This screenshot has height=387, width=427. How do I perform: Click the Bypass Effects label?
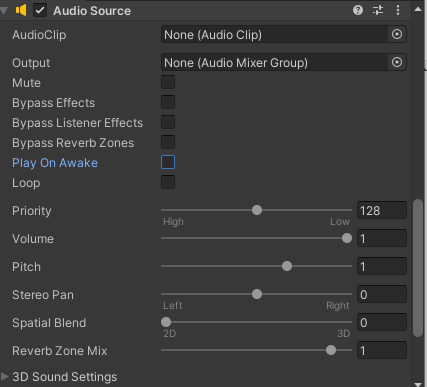(x=54, y=103)
